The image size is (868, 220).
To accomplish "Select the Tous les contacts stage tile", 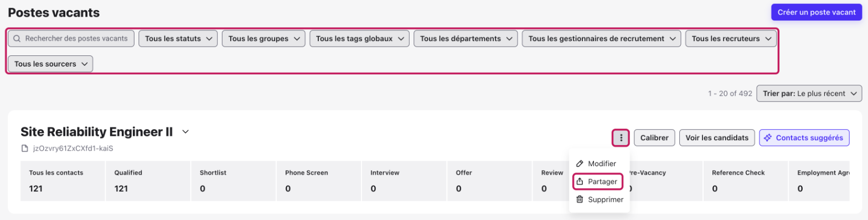I will click(x=63, y=181).
